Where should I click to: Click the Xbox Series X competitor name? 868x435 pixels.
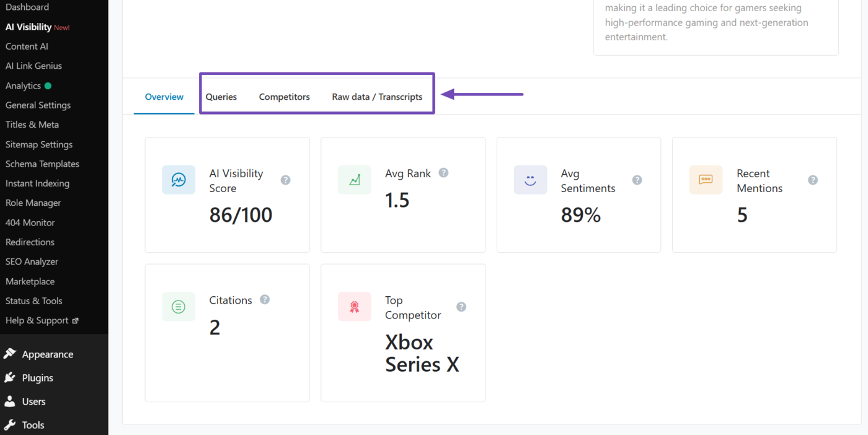(x=422, y=353)
